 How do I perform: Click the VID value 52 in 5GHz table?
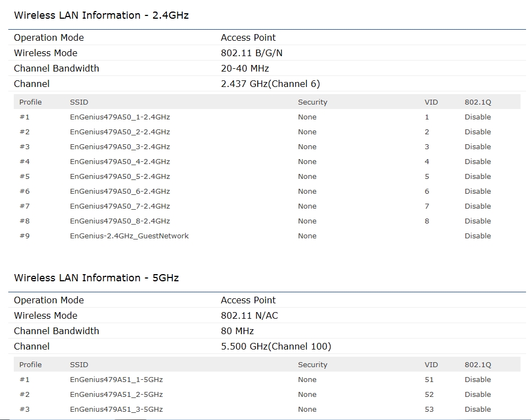point(429,395)
